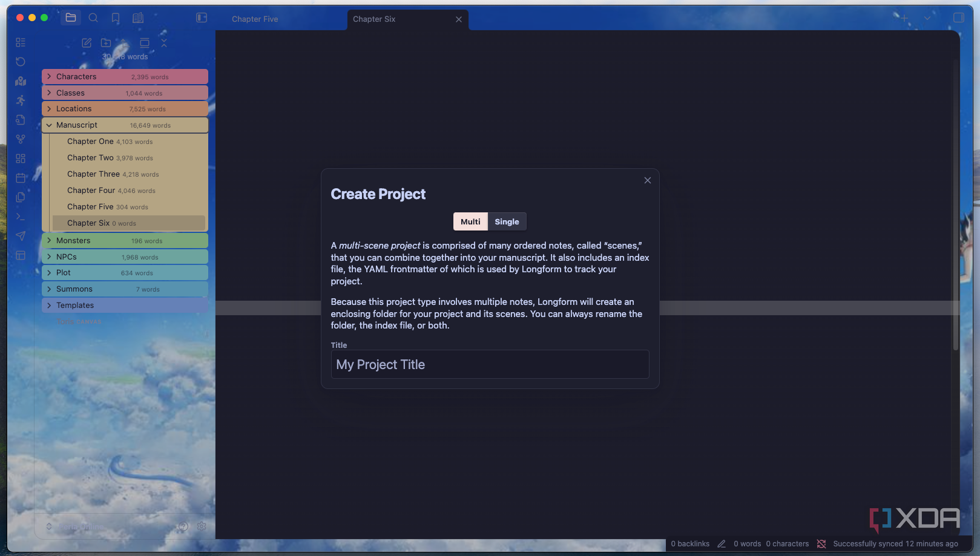Image resolution: width=980 pixels, height=556 pixels.
Task: Select the Multi project type
Action: pos(470,221)
